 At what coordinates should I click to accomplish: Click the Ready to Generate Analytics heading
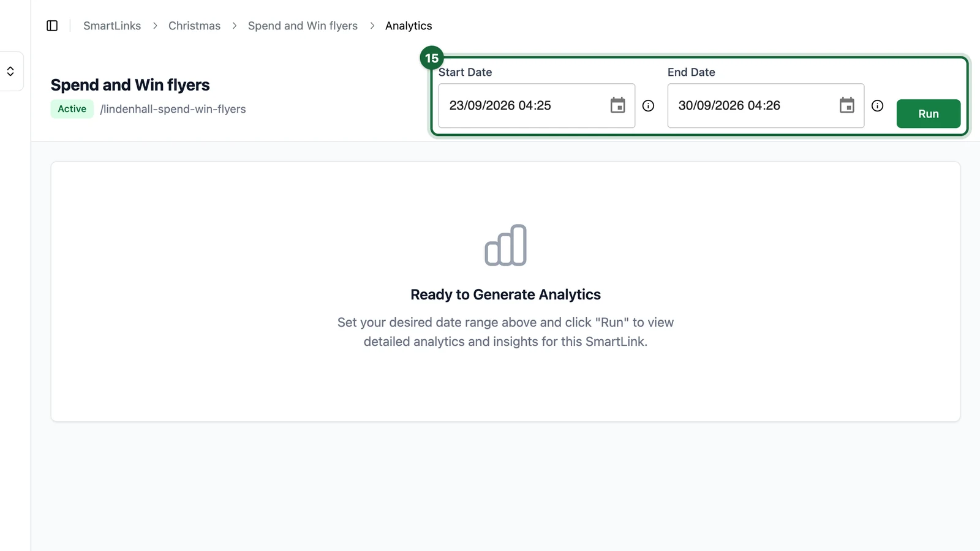point(505,294)
